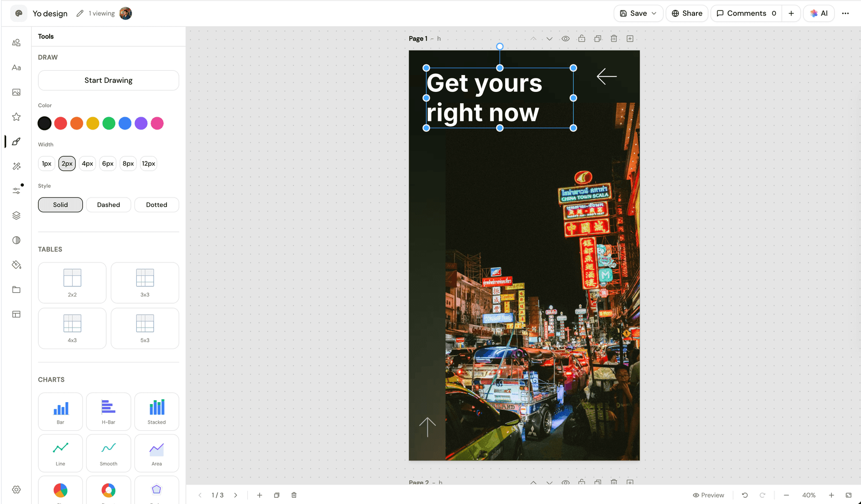861x504 pixels.
Task: Click the pencil rename icon beside Yo design
Action: 80,13
